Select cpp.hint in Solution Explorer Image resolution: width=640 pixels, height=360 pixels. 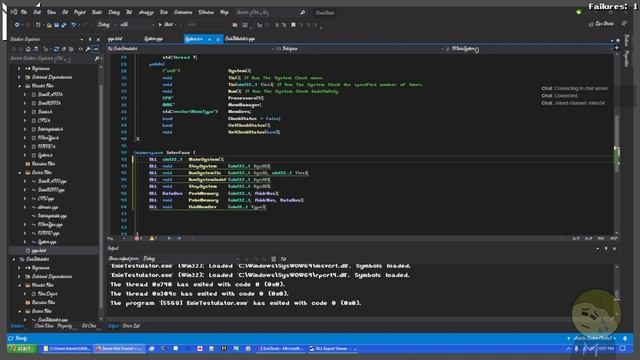tap(39, 251)
